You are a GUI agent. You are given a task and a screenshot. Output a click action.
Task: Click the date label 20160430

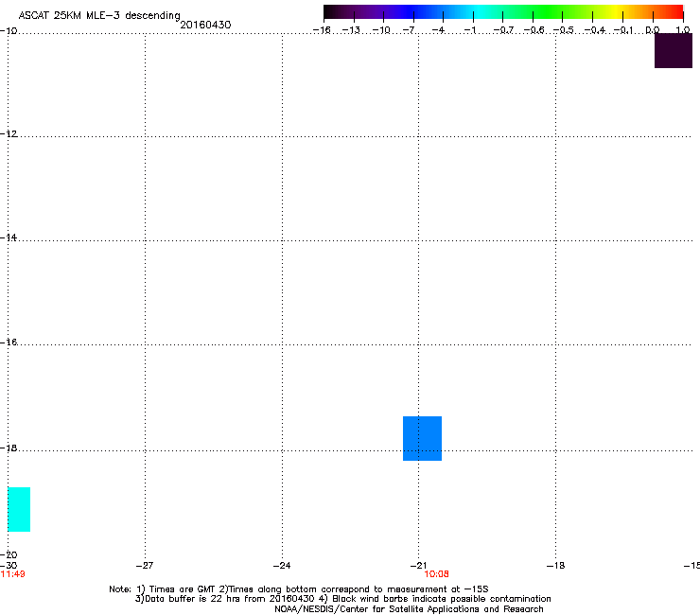[x=205, y=25]
